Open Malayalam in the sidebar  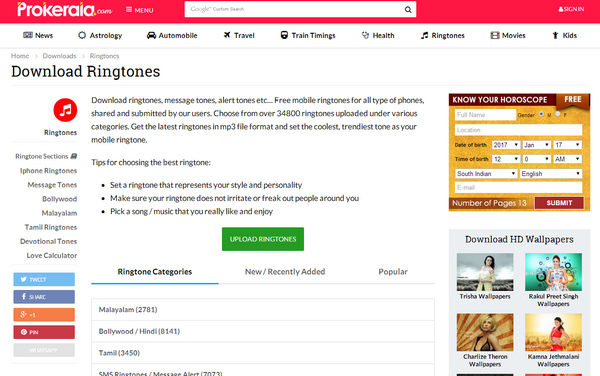coord(59,213)
